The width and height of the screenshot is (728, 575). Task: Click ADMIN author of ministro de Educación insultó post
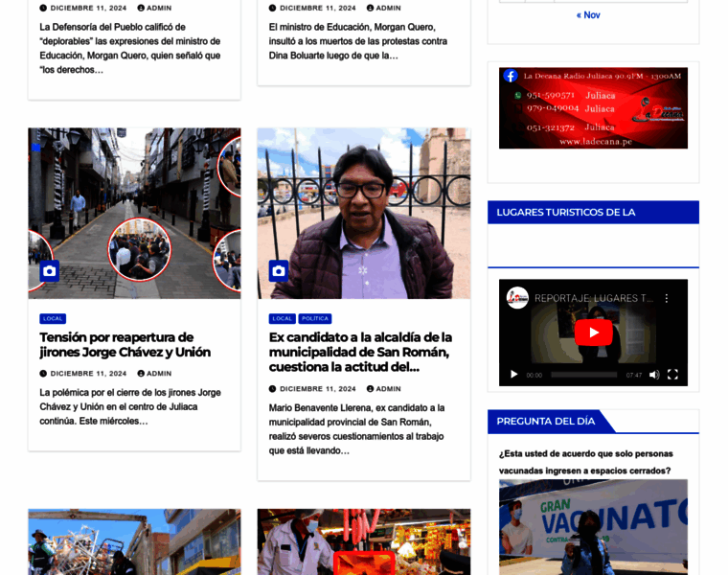coord(384,8)
